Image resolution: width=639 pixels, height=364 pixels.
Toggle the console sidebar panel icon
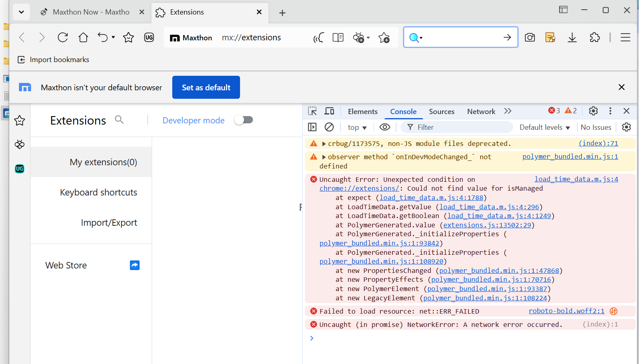(x=312, y=127)
